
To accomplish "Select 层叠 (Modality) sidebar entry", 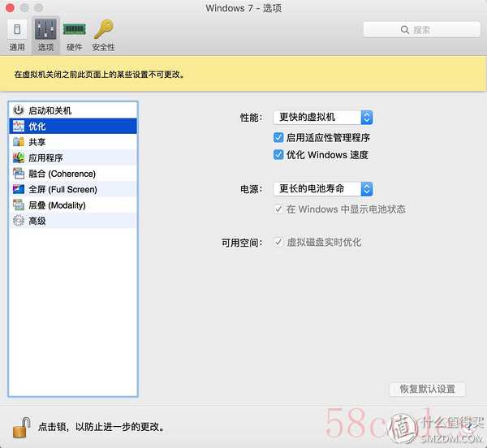I will pyautogui.click(x=56, y=205).
